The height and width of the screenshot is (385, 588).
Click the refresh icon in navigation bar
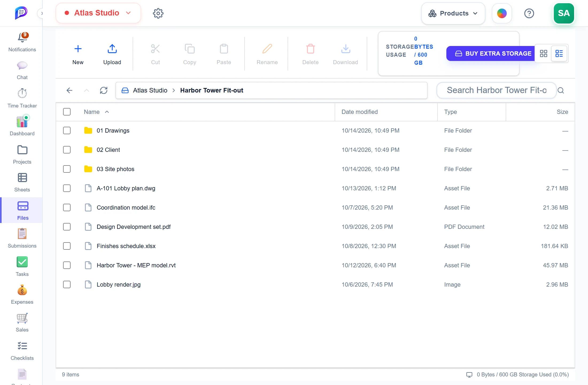104,90
